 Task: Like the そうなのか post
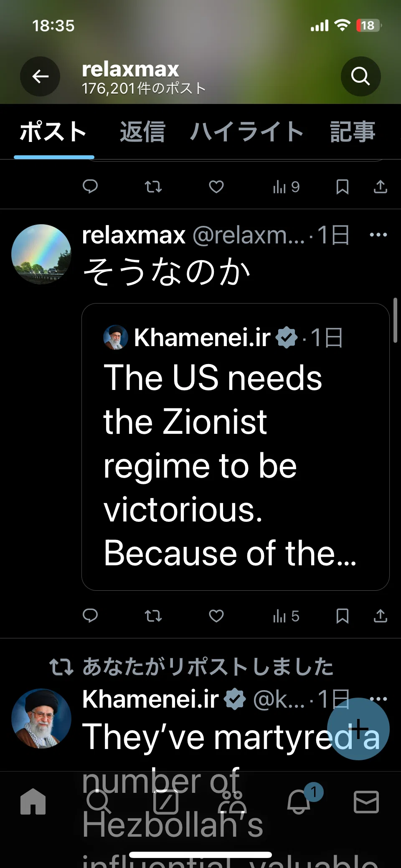click(x=216, y=616)
